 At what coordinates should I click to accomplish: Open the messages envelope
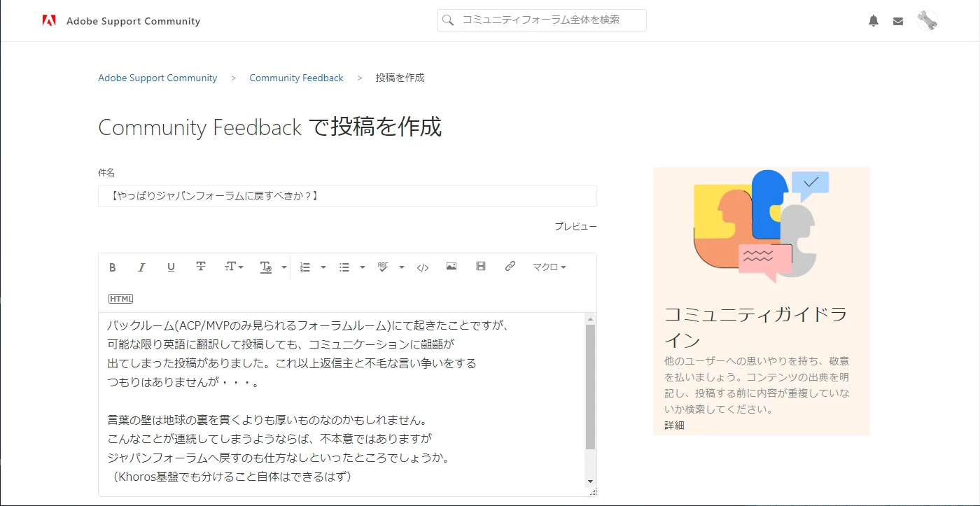tap(898, 22)
